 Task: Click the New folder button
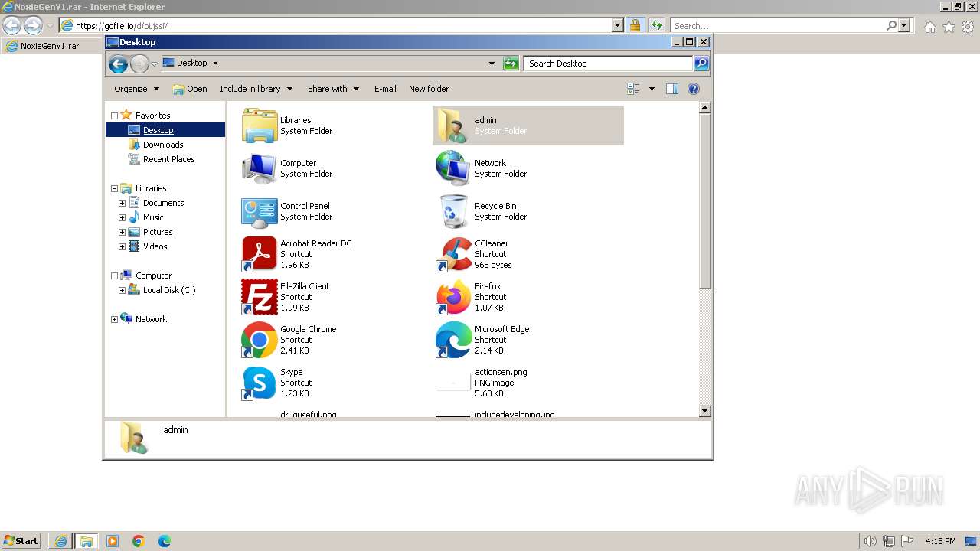tap(429, 89)
